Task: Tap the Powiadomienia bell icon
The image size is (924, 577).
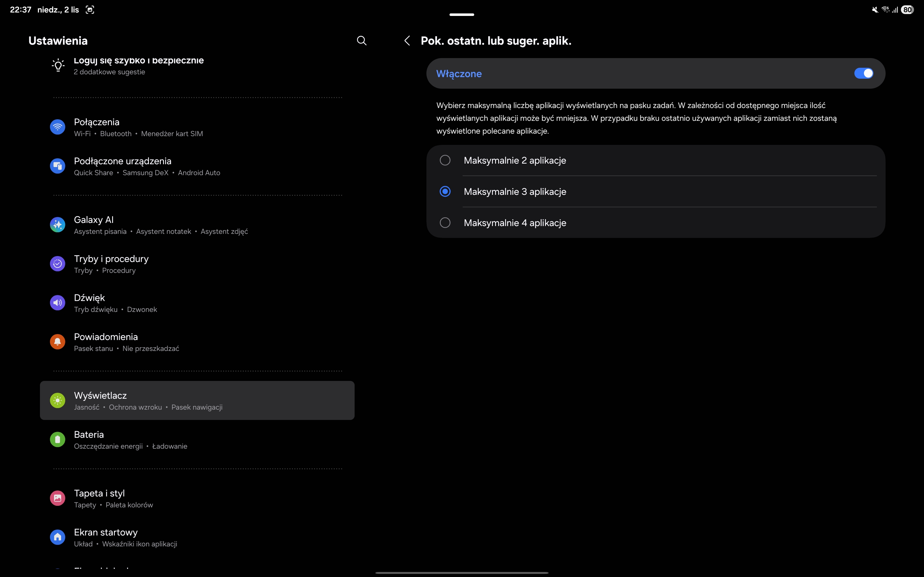Action: coord(58,342)
